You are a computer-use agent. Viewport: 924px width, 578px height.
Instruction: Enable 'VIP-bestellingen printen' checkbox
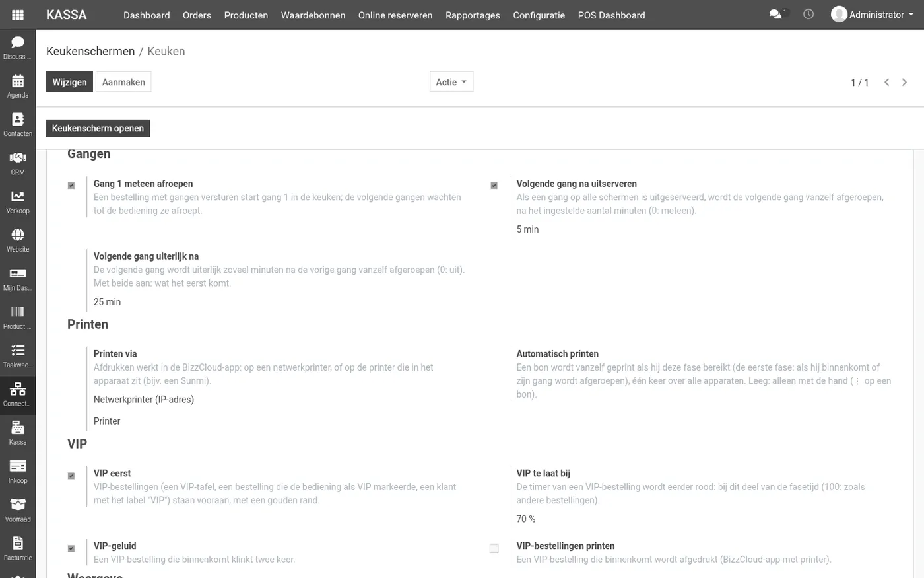tap(494, 548)
